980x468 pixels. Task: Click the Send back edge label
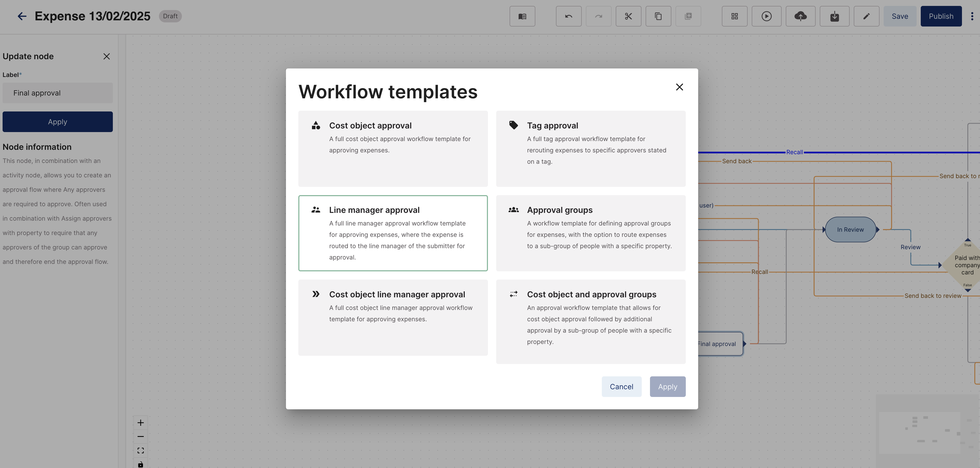(x=737, y=161)
